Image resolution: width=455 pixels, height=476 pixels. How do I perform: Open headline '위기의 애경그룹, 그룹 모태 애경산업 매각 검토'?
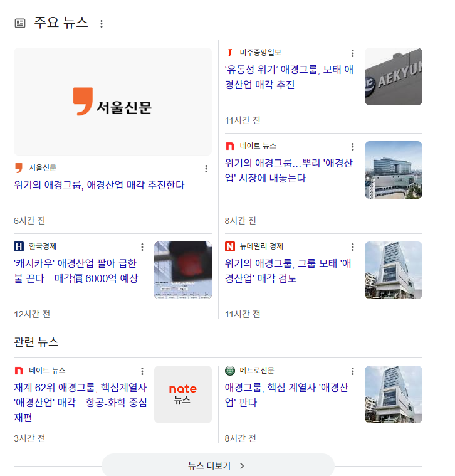288,271
